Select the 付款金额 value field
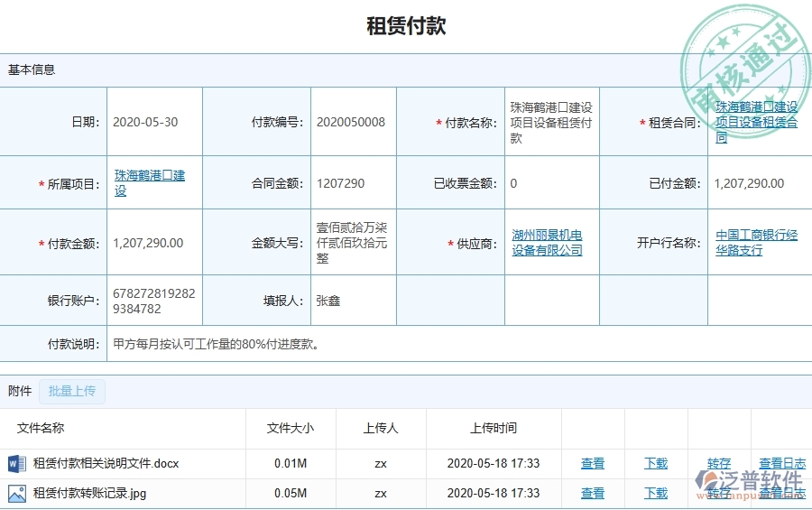Image resolution: width=812 pixels, height=510 pixels. point(149,244)
